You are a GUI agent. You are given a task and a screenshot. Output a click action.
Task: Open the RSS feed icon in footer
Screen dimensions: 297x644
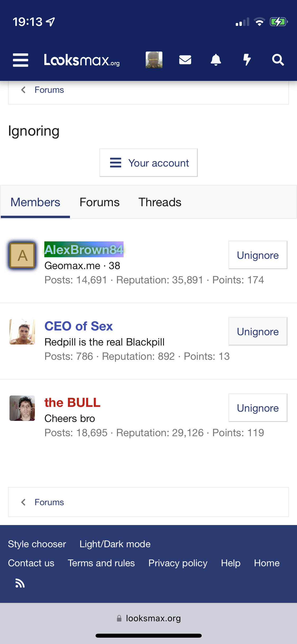click(x=20, y=583)
